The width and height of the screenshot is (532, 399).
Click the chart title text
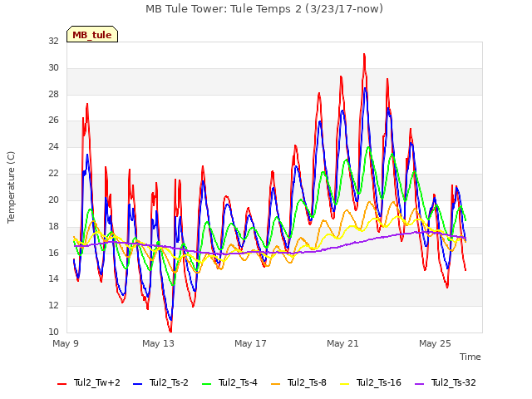click(x=264, y=9)
